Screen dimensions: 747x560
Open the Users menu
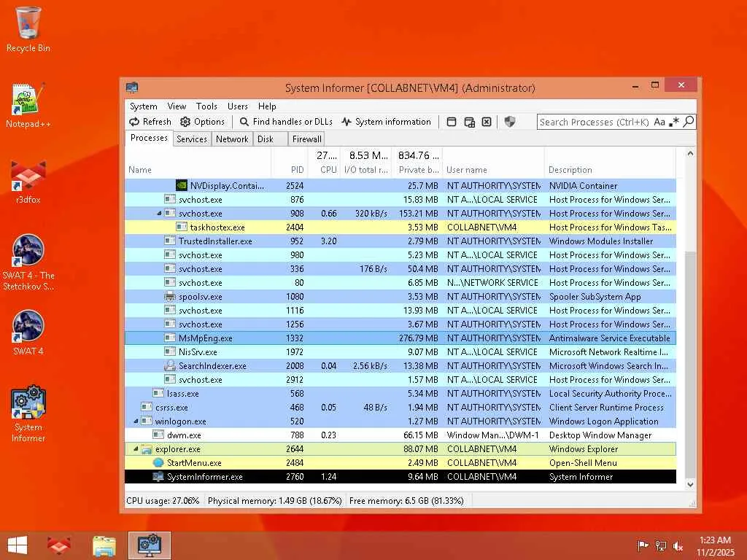point(237,106)
